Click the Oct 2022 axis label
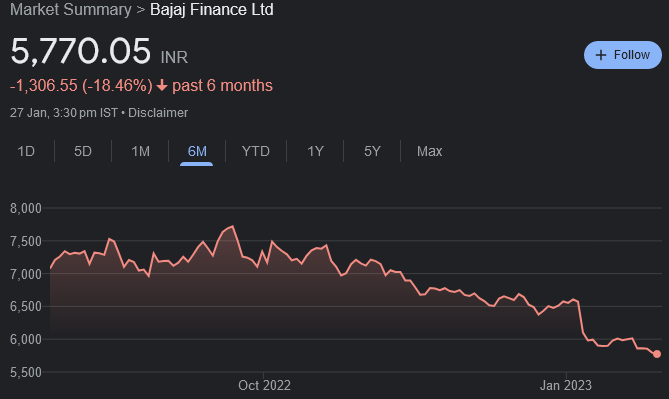669x399 pixels. click(x=264, y=385)
